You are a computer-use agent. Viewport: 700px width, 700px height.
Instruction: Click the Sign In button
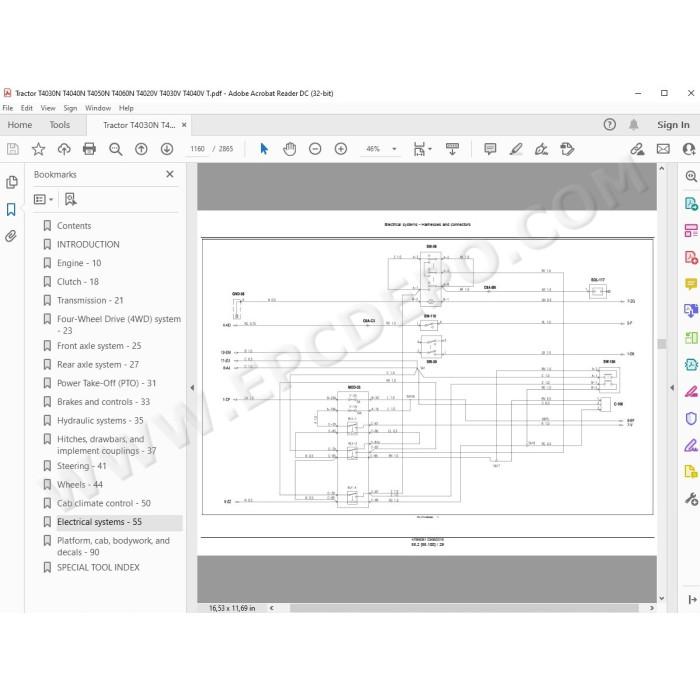point(673,125)
